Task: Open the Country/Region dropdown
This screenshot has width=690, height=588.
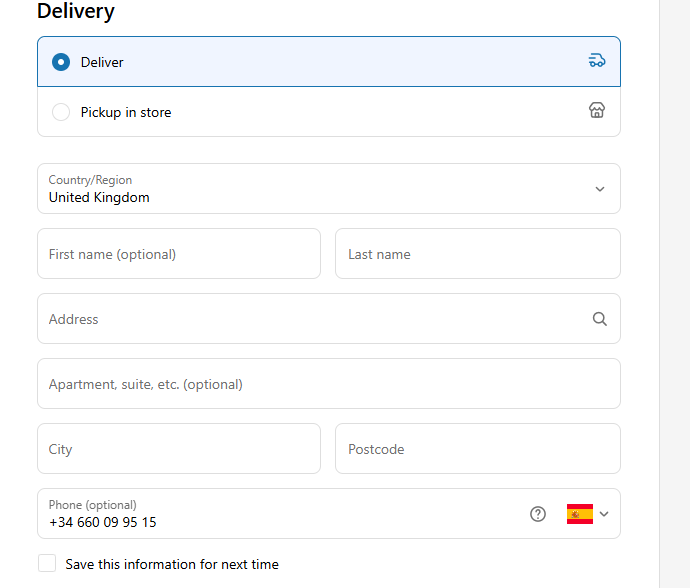Action: tap(329, 189)
